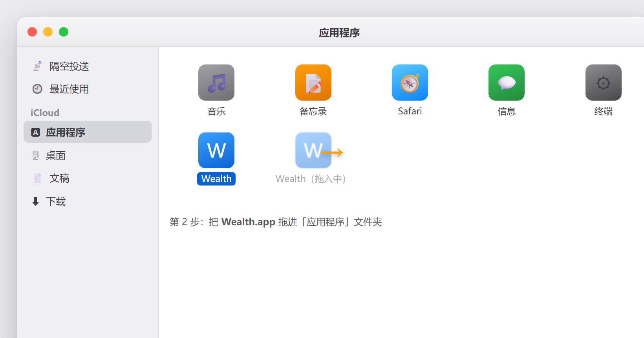644x338 pixels.
Task: Open the 下载 sidebar label
Action: 56,202
